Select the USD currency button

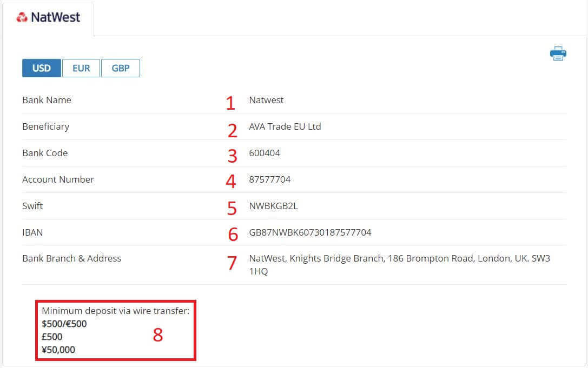coord(42,69)
